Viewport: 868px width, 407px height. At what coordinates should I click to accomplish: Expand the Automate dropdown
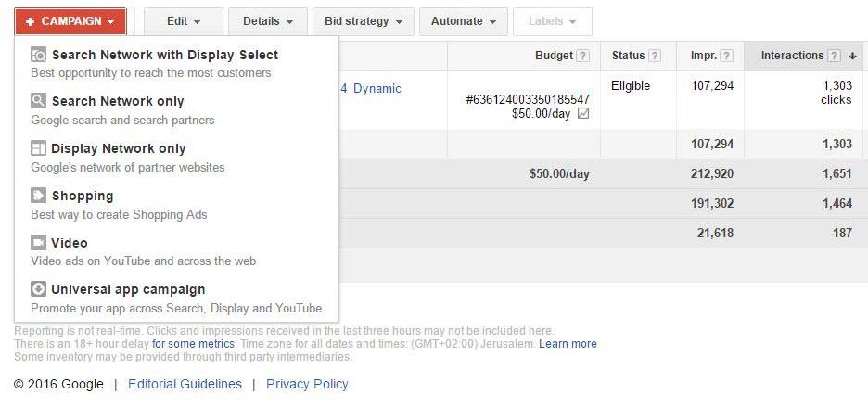(464, 21)
